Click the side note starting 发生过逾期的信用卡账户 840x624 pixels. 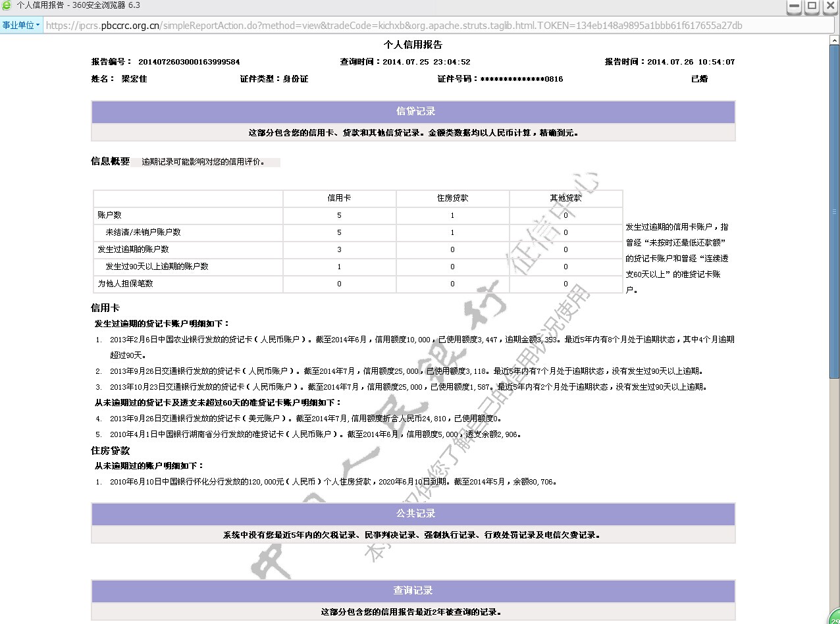pos(677,258)
